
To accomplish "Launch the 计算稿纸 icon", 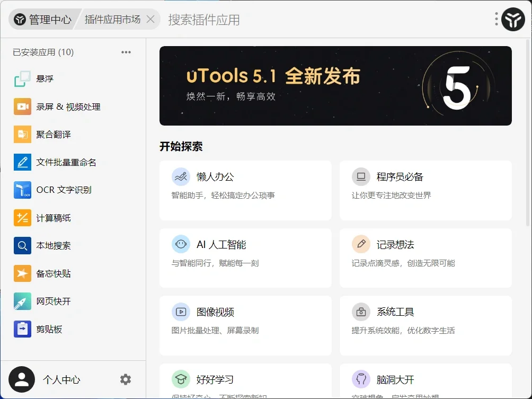I will (x=22, y=218).
